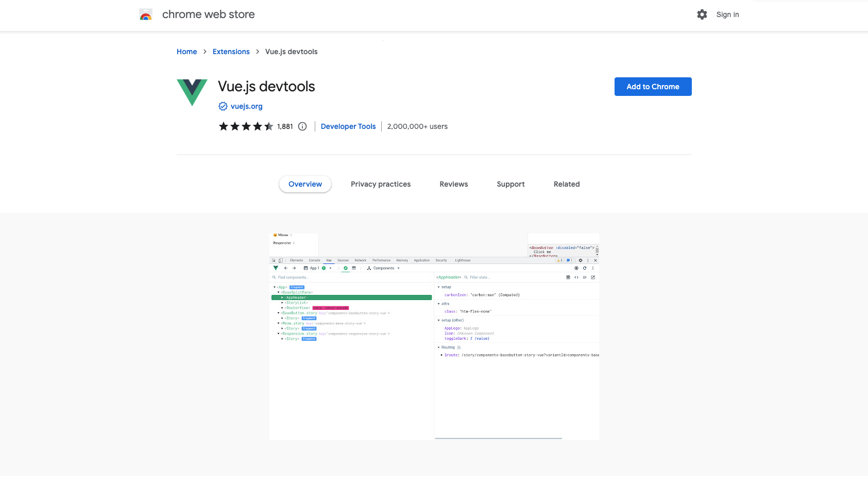This screenshot has height=480, width=868.
Task: Toggle the device toolbar icon left of Elements
Action: (x=281, y=260)
